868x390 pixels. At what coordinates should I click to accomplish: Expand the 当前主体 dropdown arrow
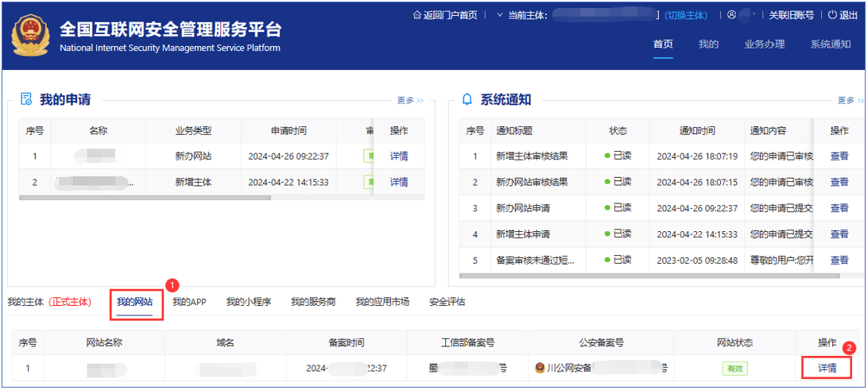click(x=499, y=15)
